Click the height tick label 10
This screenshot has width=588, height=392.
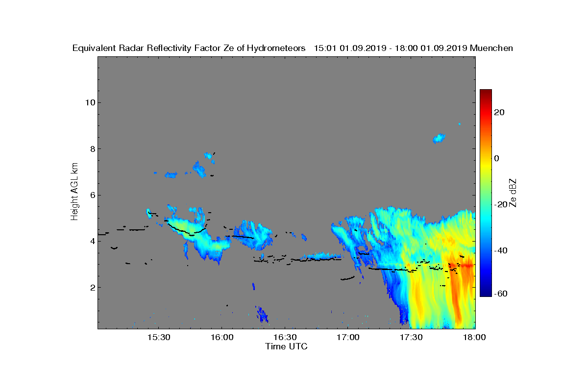click(x=89, y=102)
